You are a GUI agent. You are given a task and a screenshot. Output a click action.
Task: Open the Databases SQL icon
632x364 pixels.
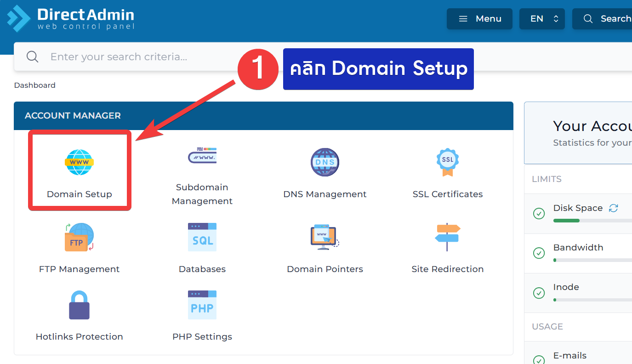tap(202, 237)
